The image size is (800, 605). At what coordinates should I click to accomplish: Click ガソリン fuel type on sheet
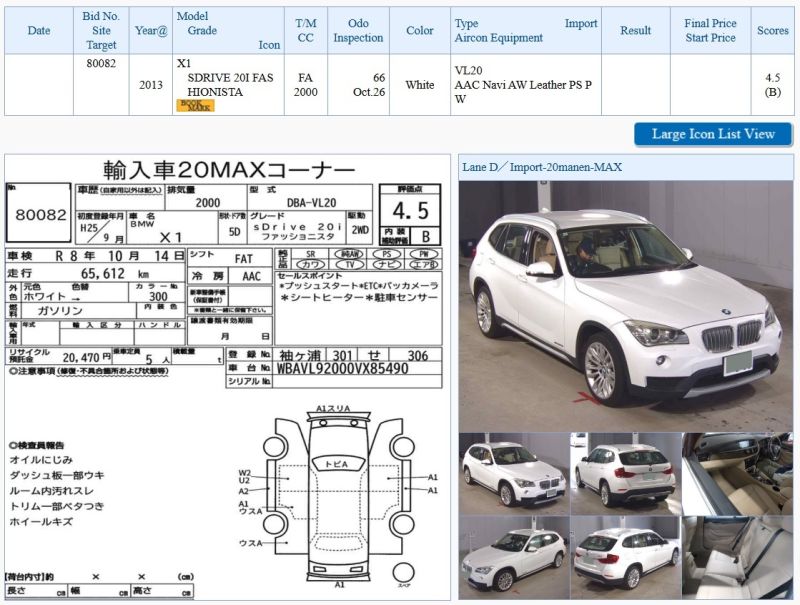click(x=60, y=311)
